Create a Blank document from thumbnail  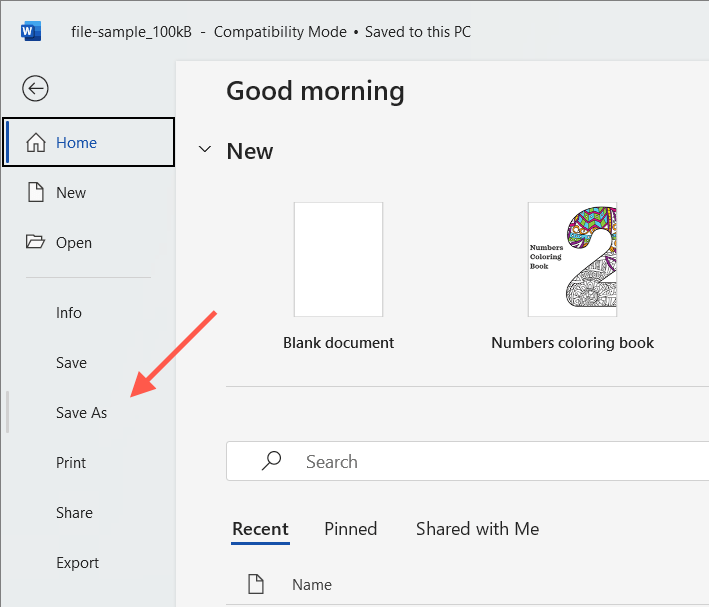[338, 259]
